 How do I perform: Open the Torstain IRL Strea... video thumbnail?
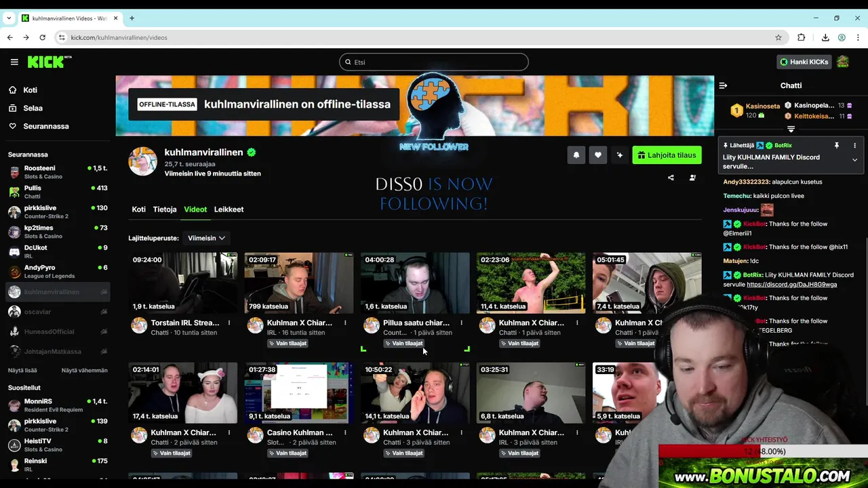click(183, 283)
